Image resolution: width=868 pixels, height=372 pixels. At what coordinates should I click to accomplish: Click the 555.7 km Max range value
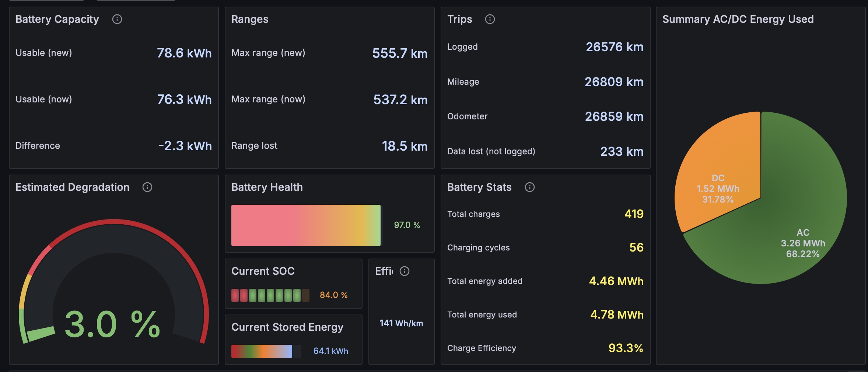400,53
